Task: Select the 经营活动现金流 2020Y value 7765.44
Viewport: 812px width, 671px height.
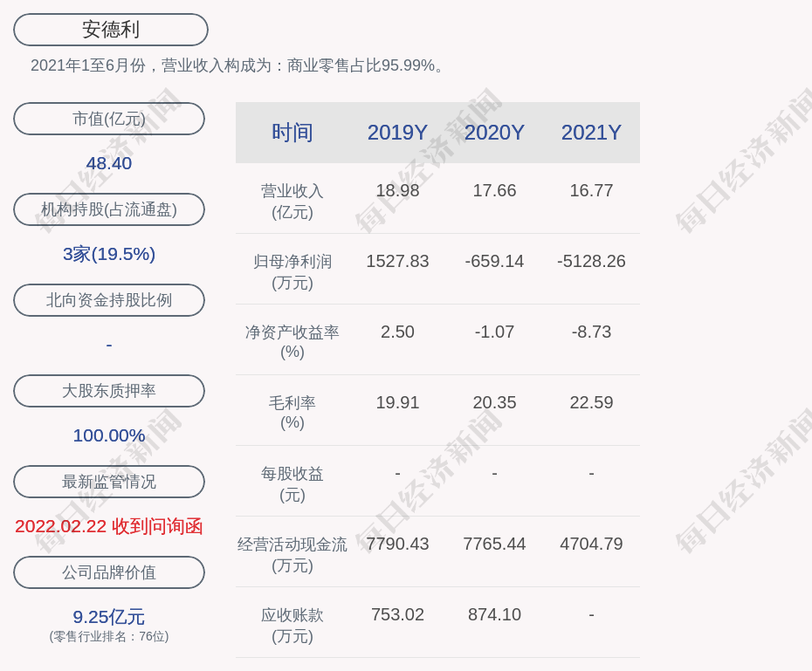Action: point(494,544)
